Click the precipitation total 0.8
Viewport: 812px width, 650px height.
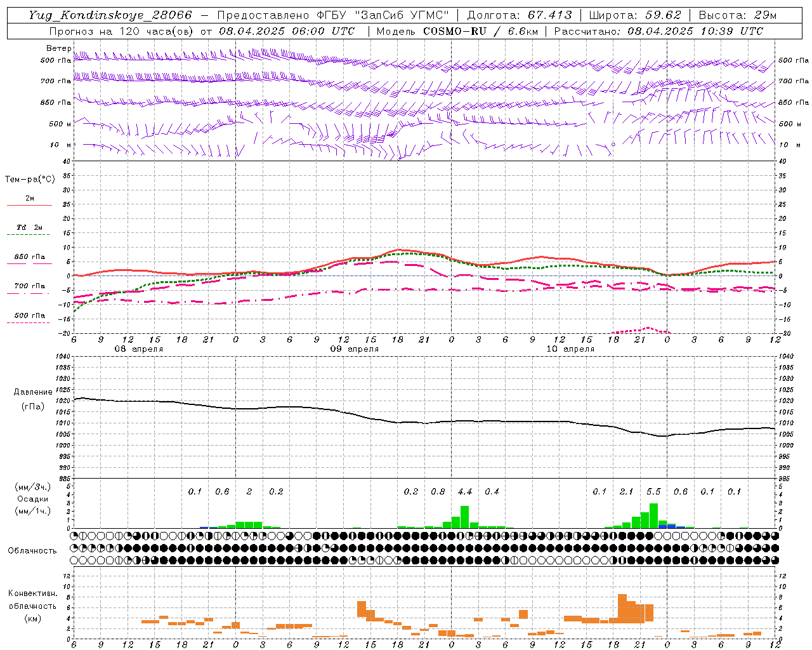click(438, 492)
